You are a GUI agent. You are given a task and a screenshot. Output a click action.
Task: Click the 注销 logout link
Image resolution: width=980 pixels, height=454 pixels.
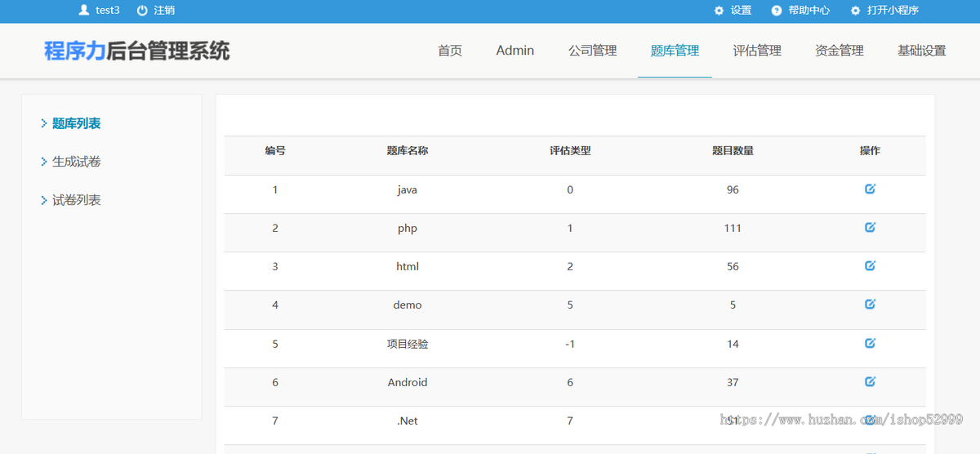pos(164,11)
